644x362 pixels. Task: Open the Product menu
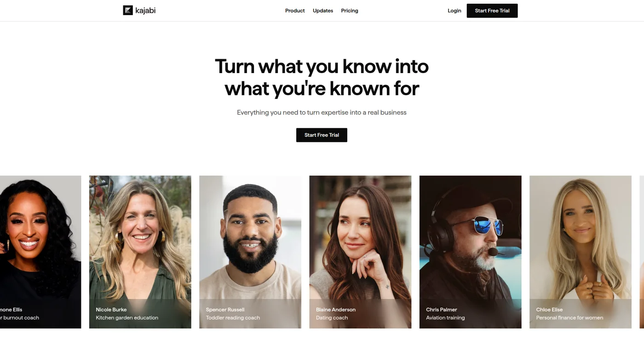pos(295,11)
